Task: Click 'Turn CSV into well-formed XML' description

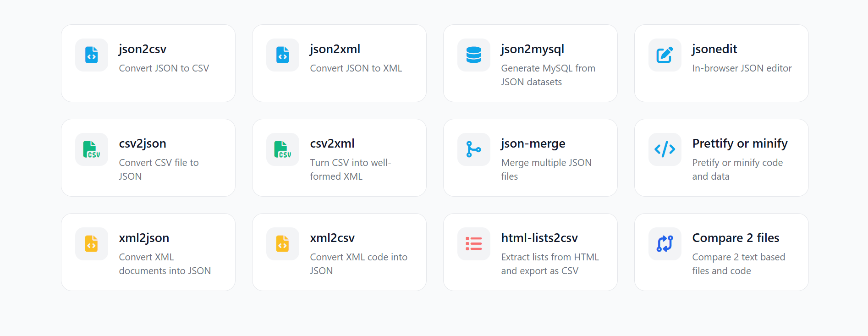Action: pos(350,169)
